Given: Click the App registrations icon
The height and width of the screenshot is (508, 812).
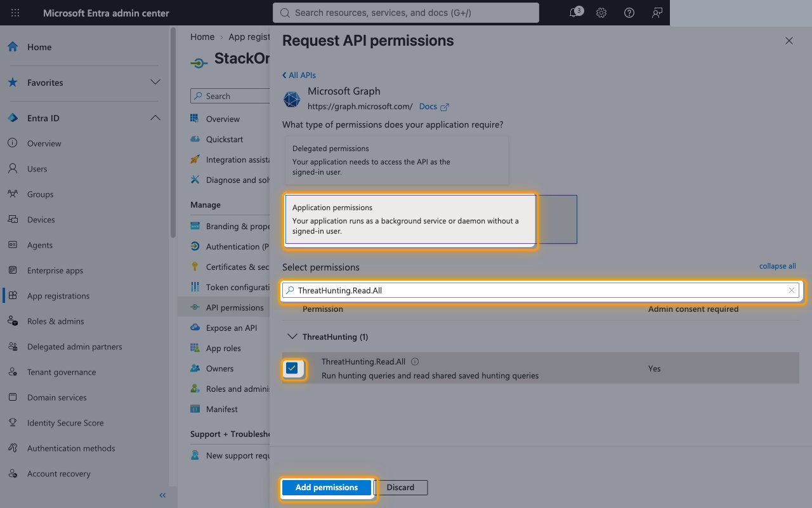Looking at the screenshot, I should click(13, 296).
